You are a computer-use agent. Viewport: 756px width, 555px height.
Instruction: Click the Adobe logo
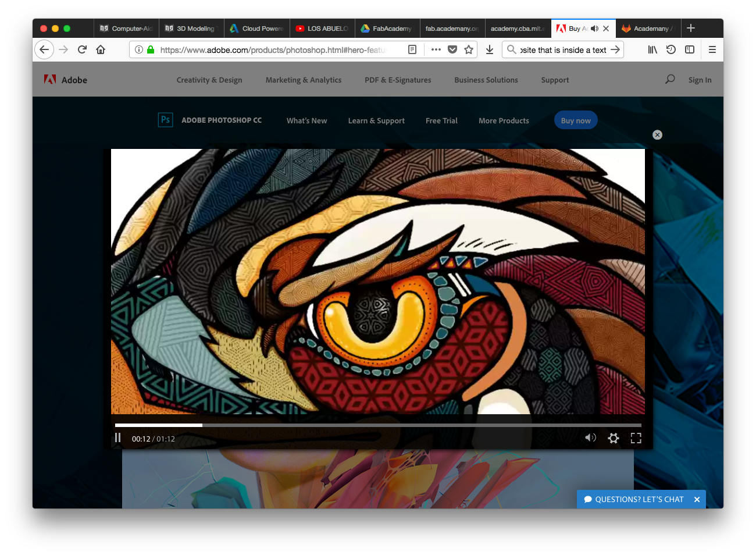66,80
